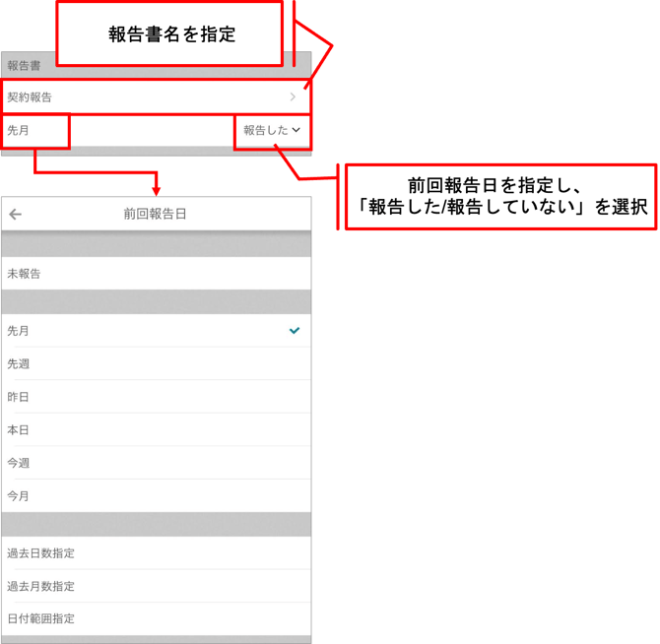The width and height of the screenshot is (660, 644).
Task: Click the 契約報告 report name
Action: tap(31, 97)
